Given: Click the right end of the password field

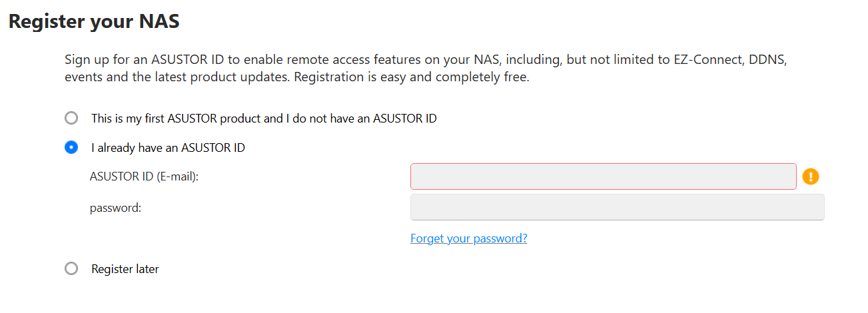Looking at the screenshot, I should pyautogui.click(x=817, y=207).
